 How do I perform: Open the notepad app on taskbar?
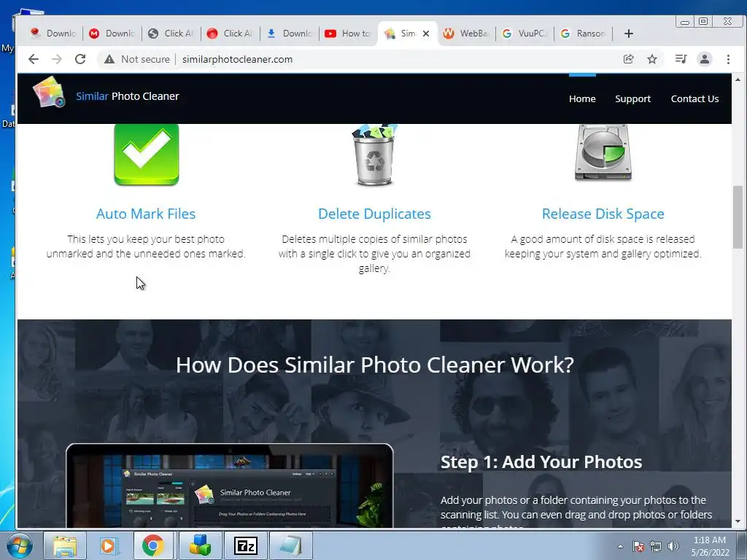(290, 545)
